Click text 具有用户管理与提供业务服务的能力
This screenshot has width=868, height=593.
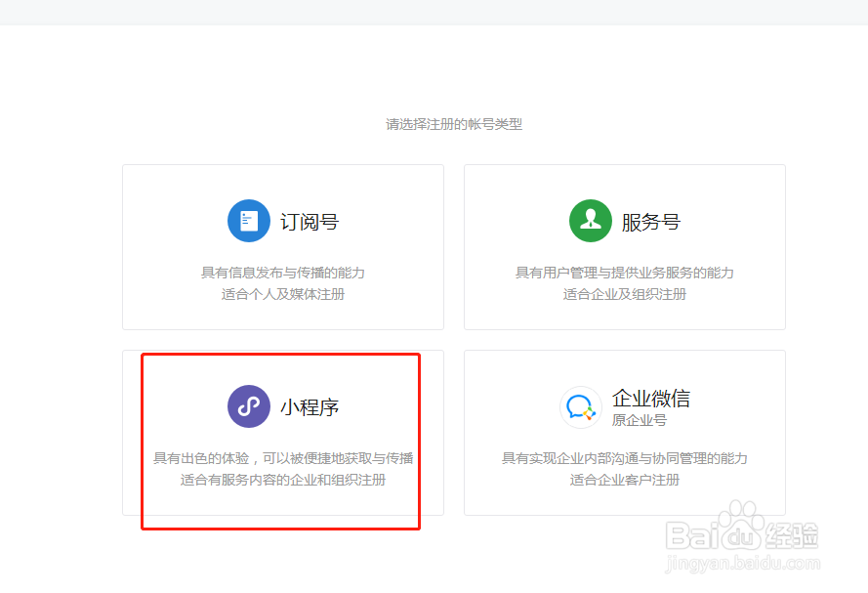pos(625,273)
